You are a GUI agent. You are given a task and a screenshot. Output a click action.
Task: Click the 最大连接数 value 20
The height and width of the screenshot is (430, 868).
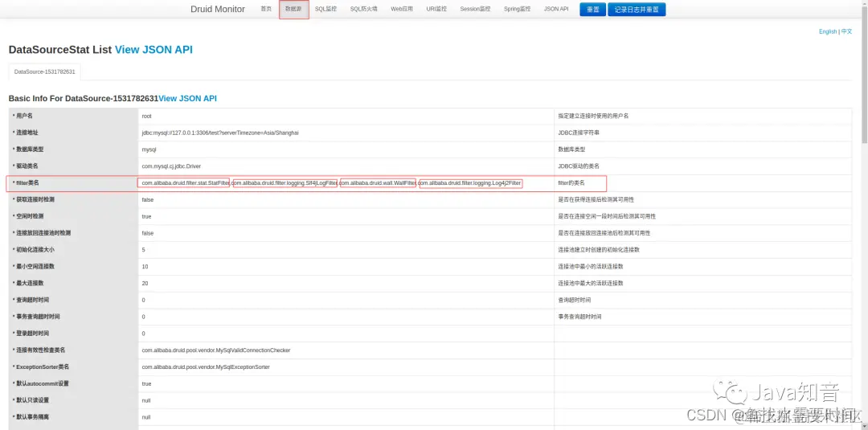pos(145,283)
